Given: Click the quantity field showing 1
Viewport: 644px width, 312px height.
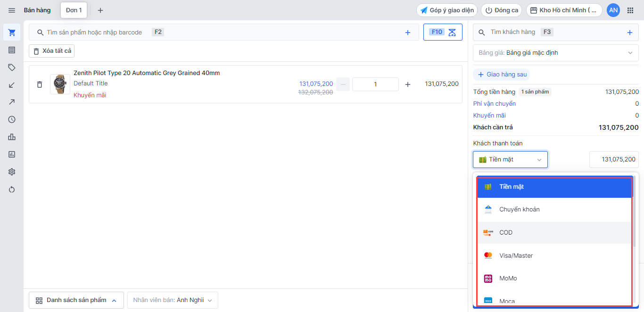Looking at the screenshot, I should tap(375, 84).
